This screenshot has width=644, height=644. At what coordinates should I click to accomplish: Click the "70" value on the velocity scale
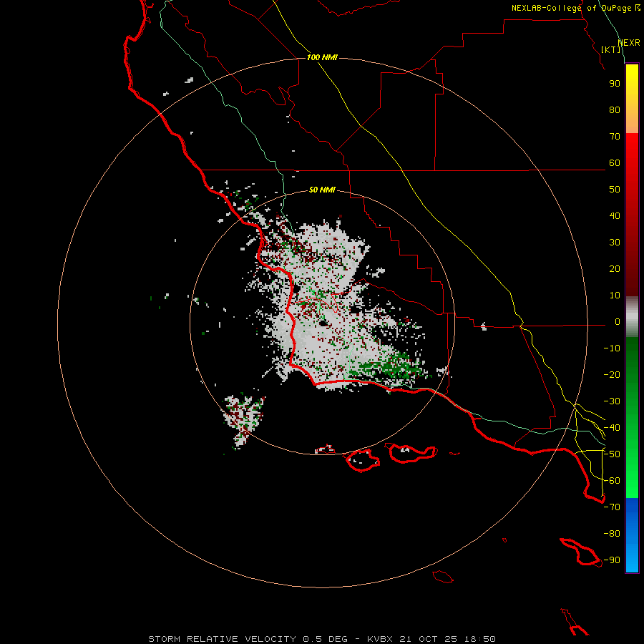tap(615, 137)
